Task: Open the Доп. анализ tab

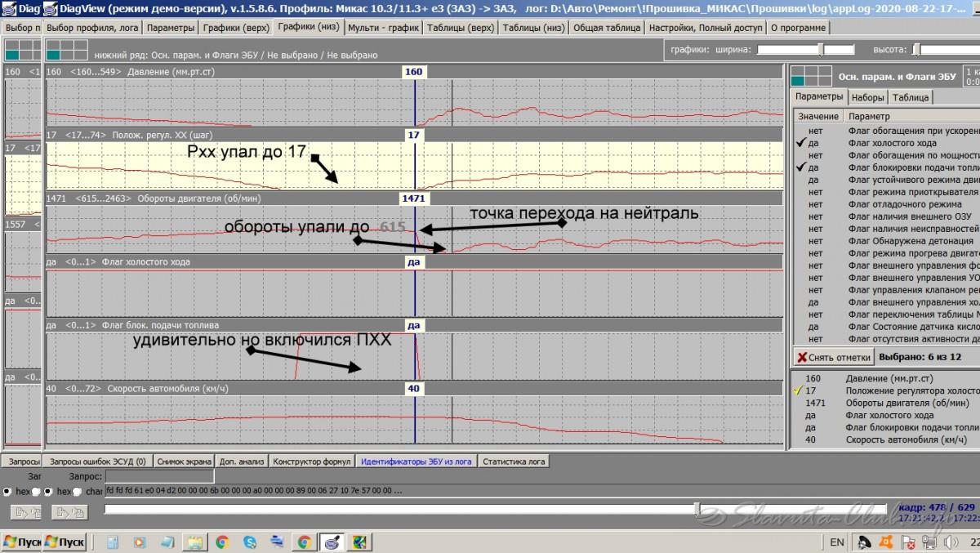Action: pos(242,462)
